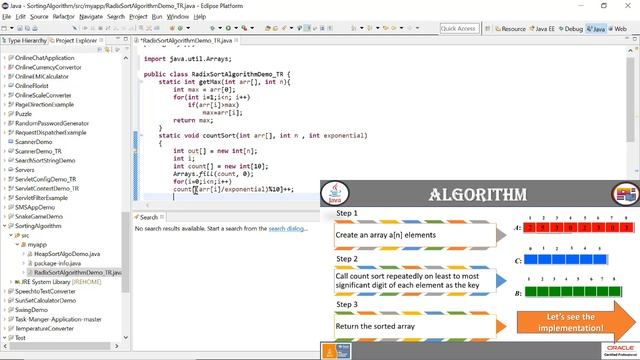The width and height of the screenshot is (640, 360).
Task: Select RadixSortAlgorithmDemo_TR.java in the tree
Action: (x=78, y=273)
